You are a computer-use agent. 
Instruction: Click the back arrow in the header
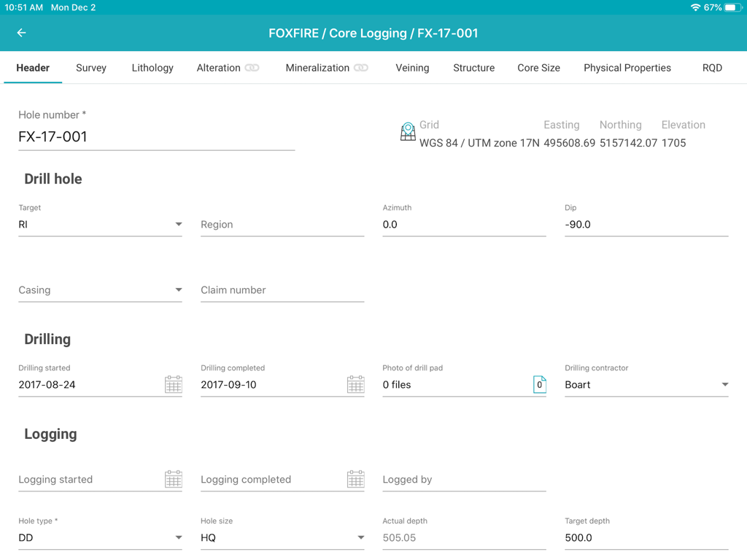20,33
